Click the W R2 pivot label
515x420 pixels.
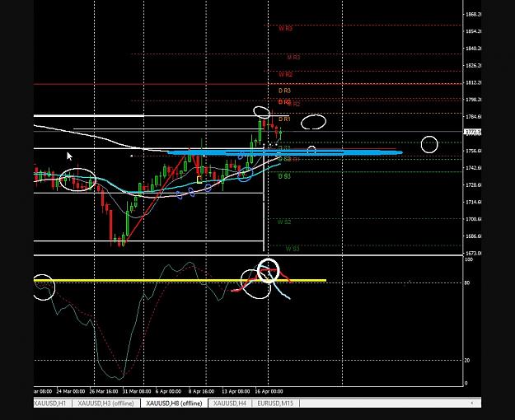pos(285,75)
